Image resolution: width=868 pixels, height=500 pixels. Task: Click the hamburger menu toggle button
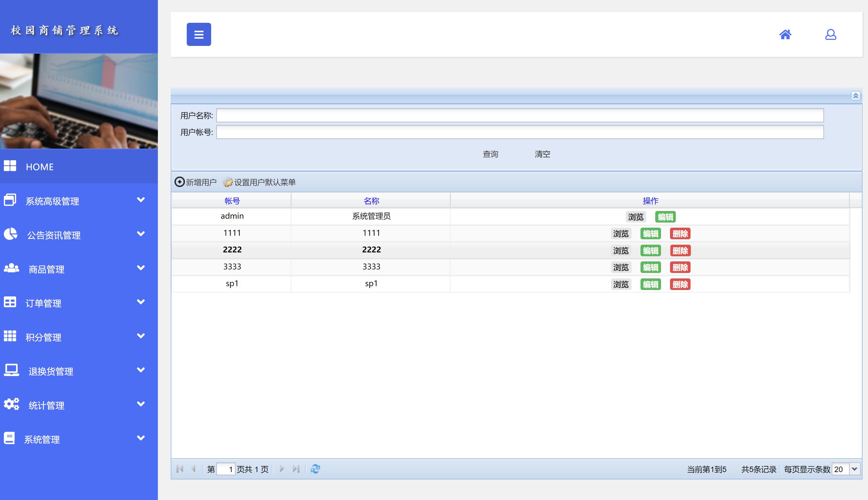pyautogui.click(x=199, y=34)
